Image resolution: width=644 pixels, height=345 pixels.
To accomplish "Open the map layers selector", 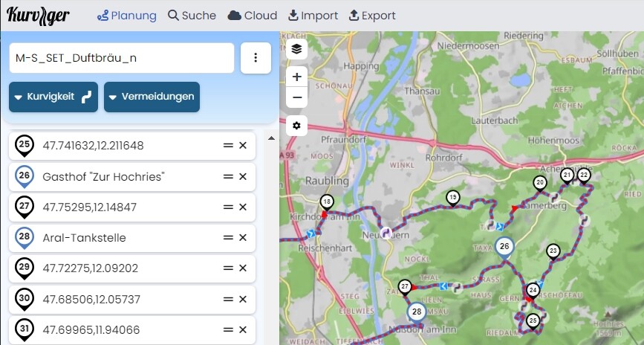I will (x=296, y=49).
